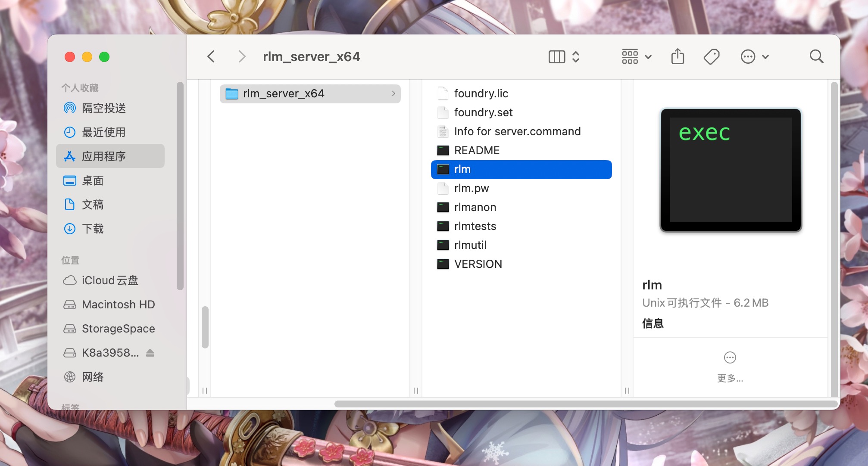This screenshot has height=466, width=868.
Task: Click the More ellipsis in preview pane
Action: (x=730, y=357)
